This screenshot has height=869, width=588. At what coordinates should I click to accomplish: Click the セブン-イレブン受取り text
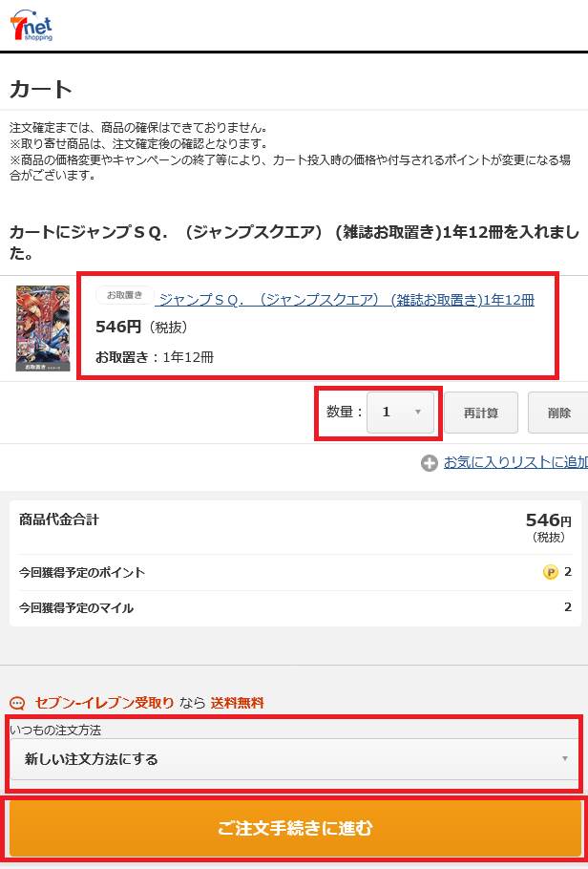click(x=104, y=703)
